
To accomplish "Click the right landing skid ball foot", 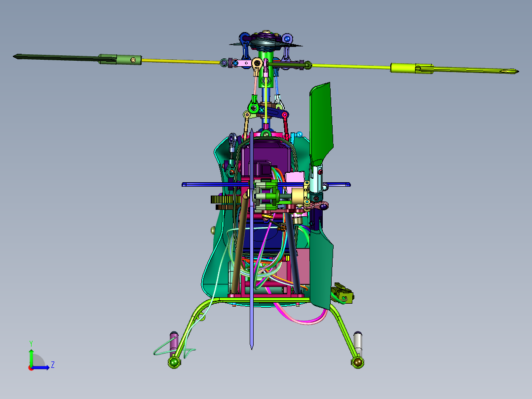I will point(357,362).
